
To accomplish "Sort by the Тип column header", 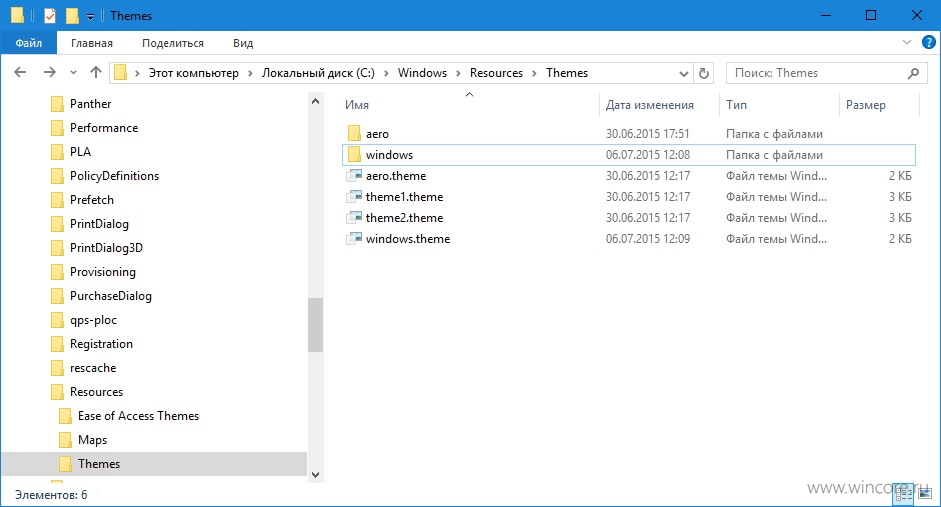I will pos(779,105).
